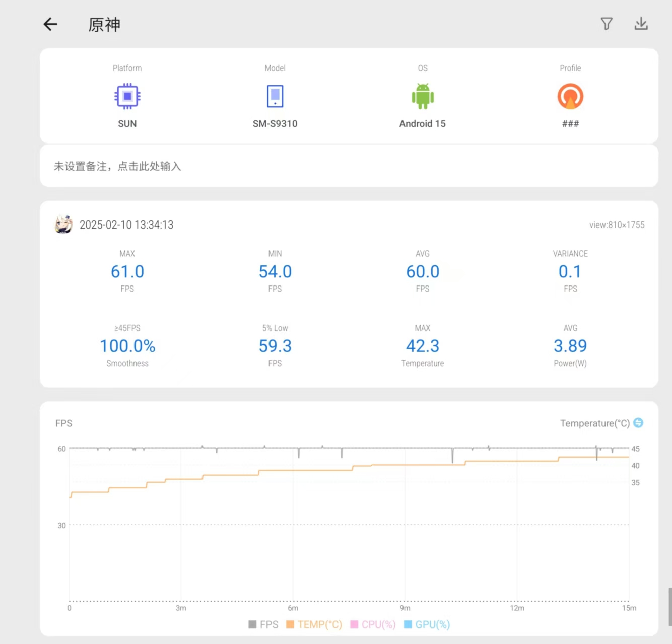The width and height of the screenshot is (672, 644).
Task: Toggle CPU(%) series in chart legend
Action: (373, 624)
